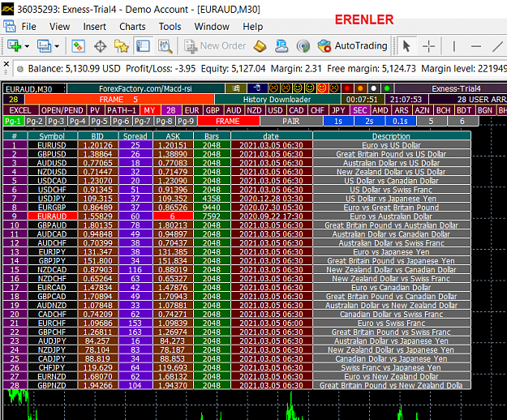The width and height of the screenshot is (507, 420).
Task: Click the PATH--1 button
Action: (x=122, y=110)
